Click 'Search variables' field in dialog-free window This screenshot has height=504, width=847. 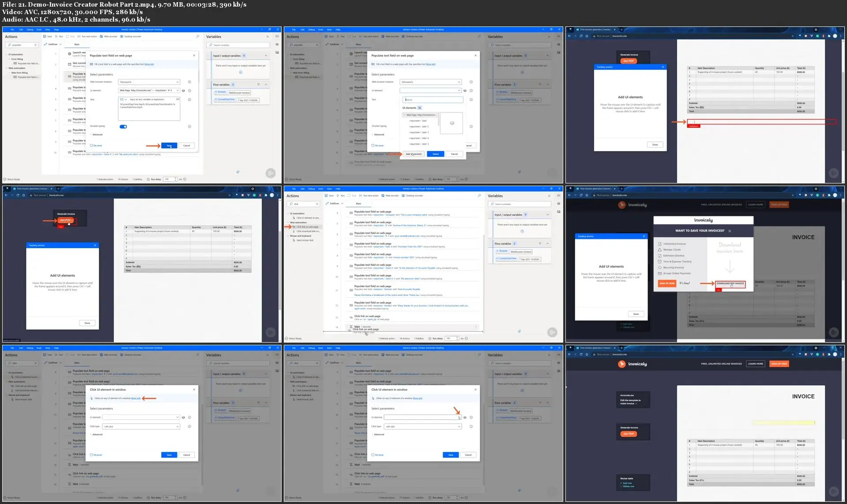(x=519, y=204)
